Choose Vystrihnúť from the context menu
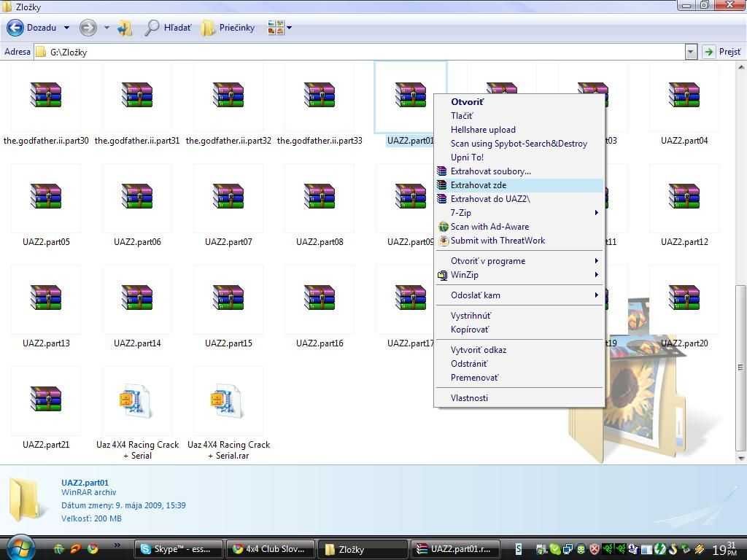The height and width of the screenshot is (560, 747). 519,316
